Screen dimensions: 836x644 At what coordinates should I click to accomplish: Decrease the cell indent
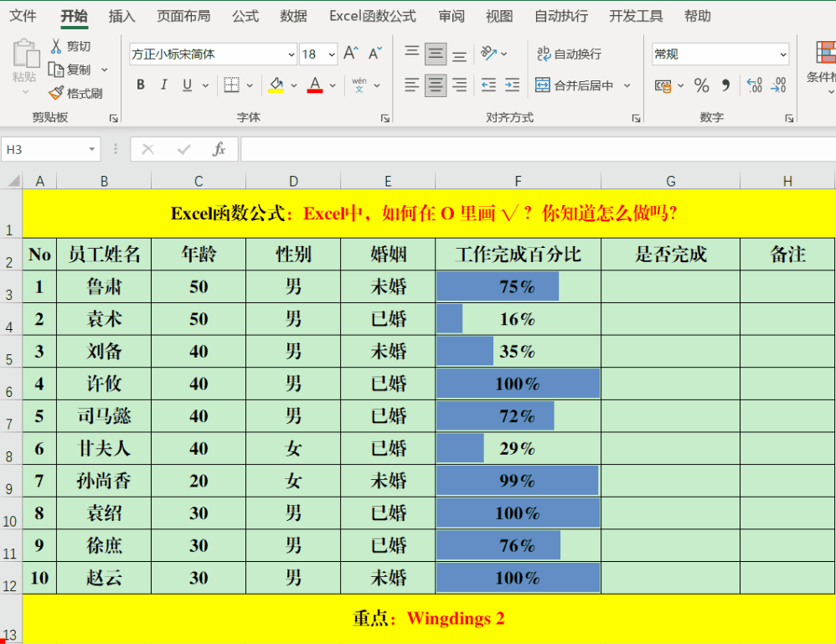point(488,85)
